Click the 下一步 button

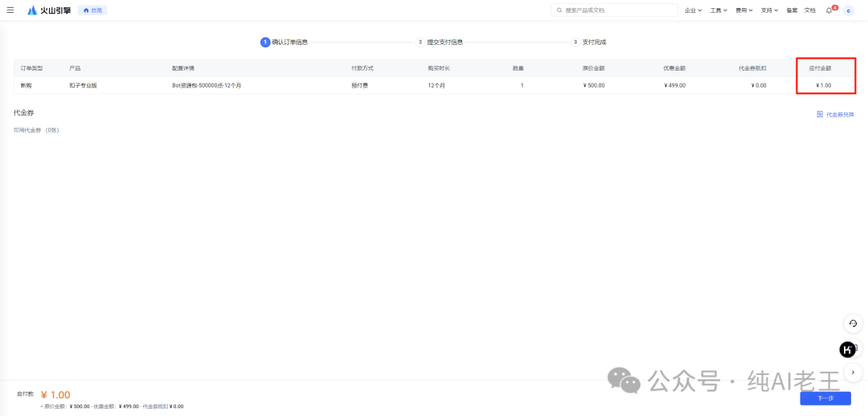coord(825,398)
